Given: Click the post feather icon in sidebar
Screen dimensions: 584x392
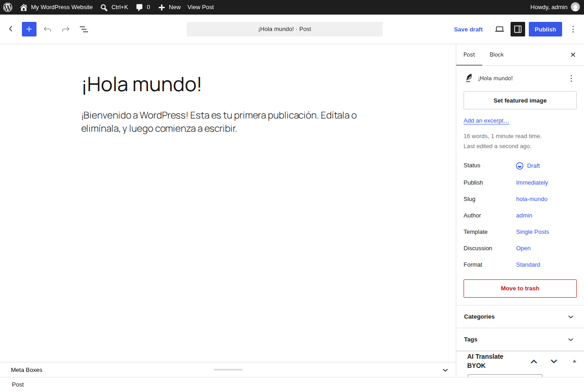Looking at the screenshot, I should (x=469, y=78).
